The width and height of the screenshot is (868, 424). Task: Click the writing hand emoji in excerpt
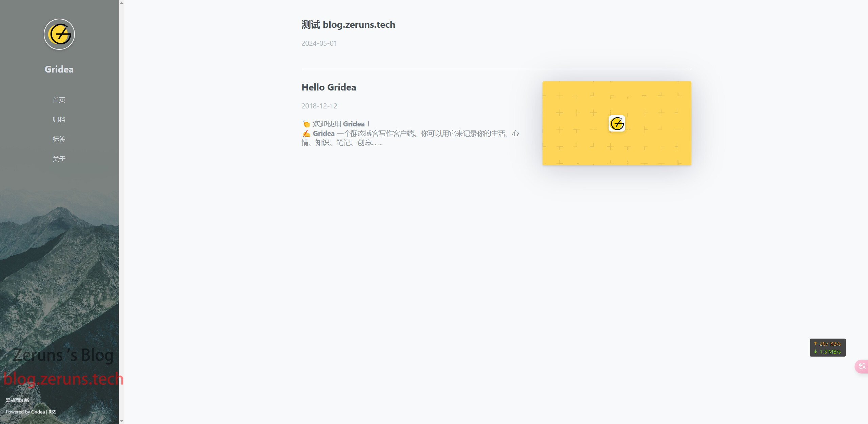tap(306, 134)
